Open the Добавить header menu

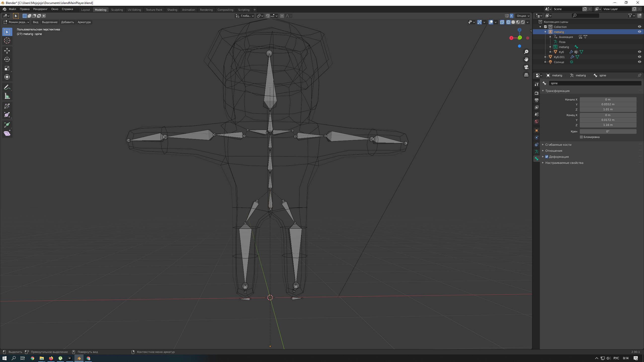pyautogui.click(x=67, y=22)
